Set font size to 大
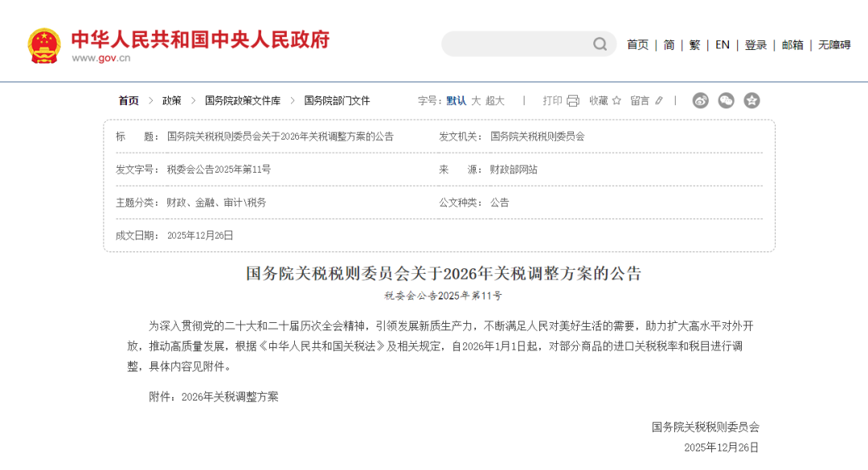The image size is (868, 470). [476, 100]
